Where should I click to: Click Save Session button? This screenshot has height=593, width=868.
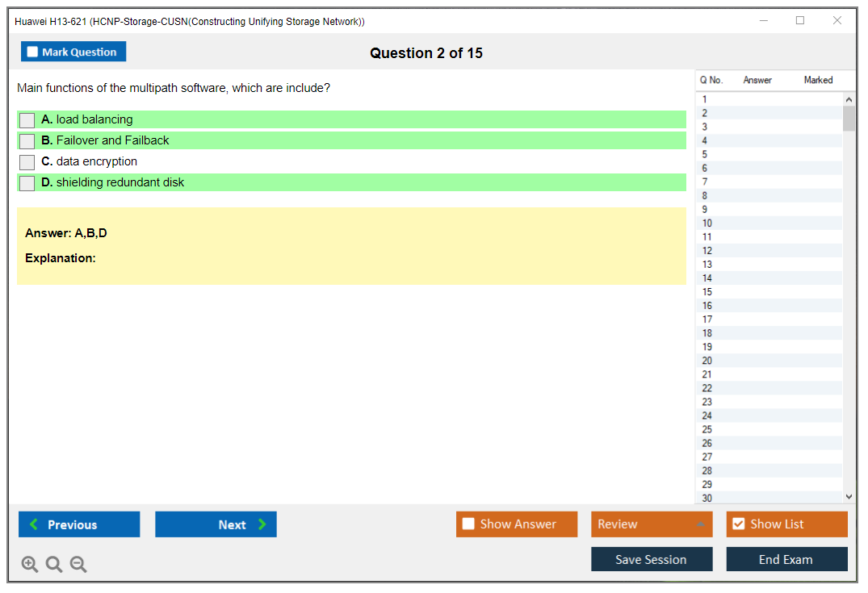point(652,559)
